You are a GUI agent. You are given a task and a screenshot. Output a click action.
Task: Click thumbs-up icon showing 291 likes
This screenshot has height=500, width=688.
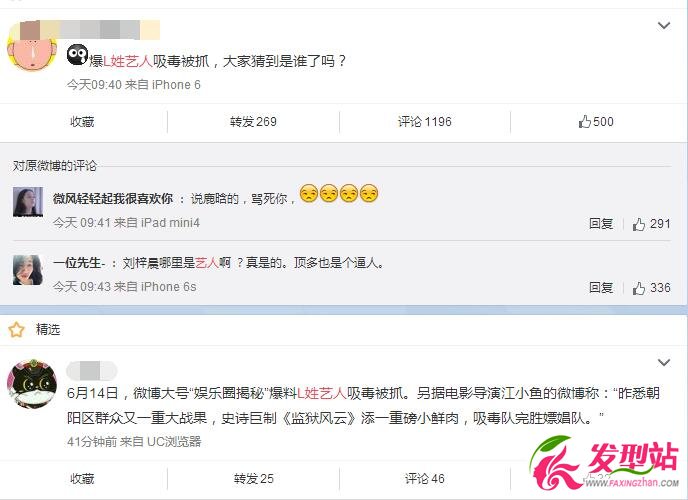[x=639, y=225]
